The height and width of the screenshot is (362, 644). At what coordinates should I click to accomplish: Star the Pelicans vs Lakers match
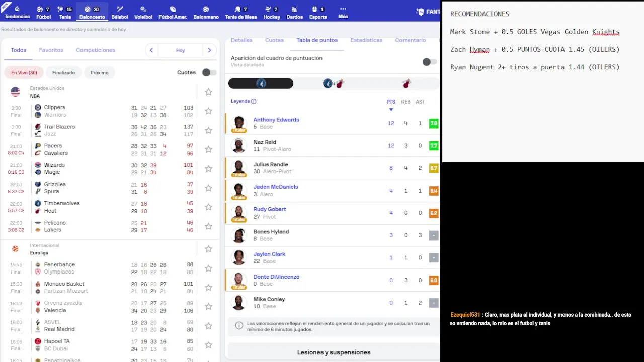click(208, 226)
